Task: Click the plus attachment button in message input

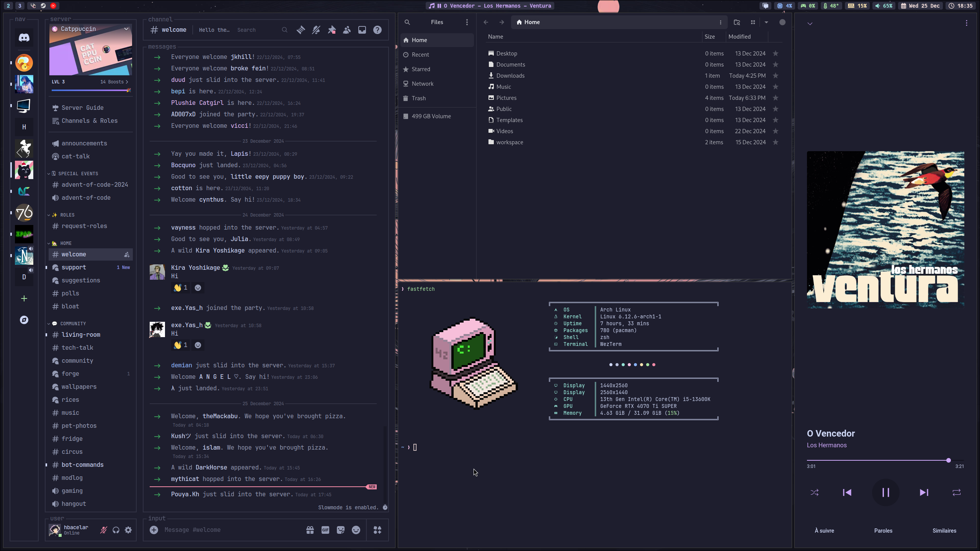Action: click(154, 530)
